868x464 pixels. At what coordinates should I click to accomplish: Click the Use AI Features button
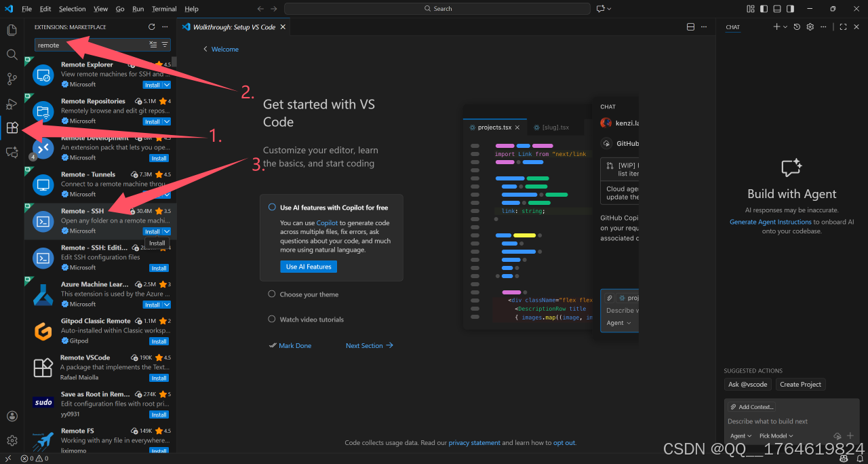pos(309,267)
